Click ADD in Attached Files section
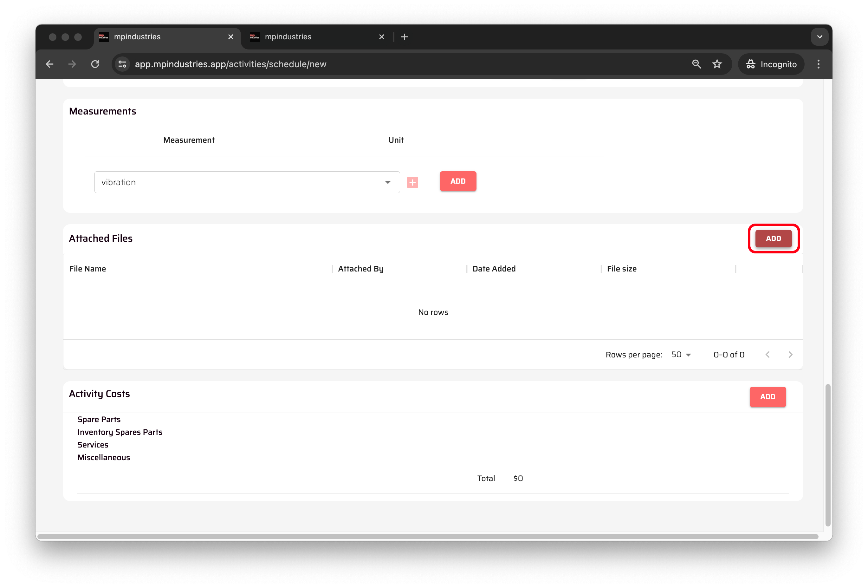 coord(773,238)
